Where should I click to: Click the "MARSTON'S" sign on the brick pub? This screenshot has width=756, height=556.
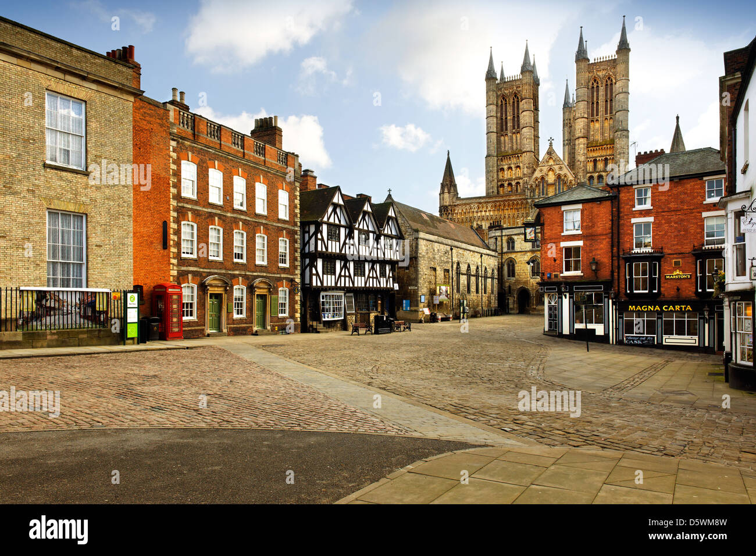pos(678,276)
